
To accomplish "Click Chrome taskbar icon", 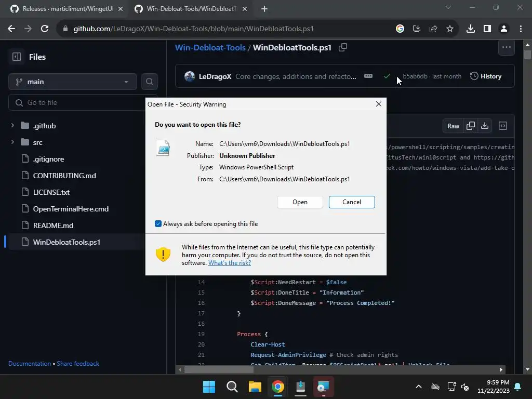I will click(277, 387).
